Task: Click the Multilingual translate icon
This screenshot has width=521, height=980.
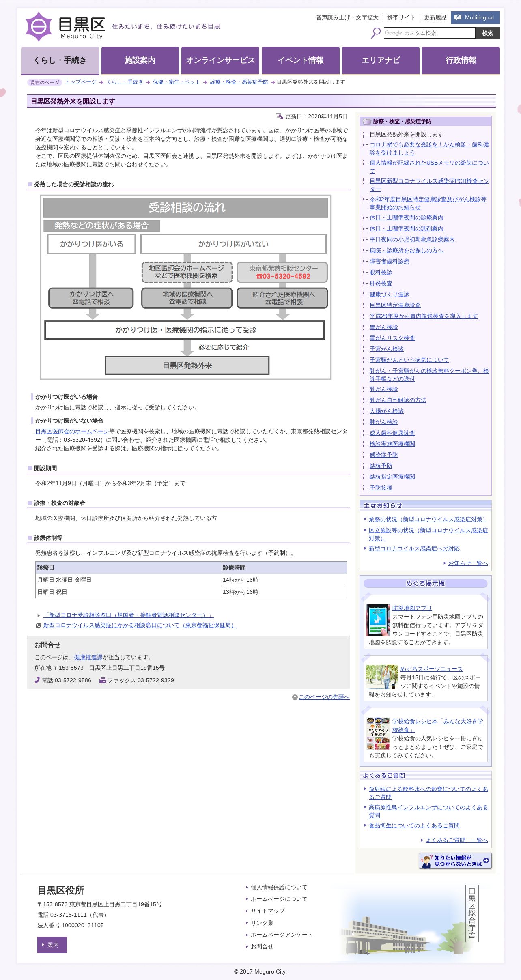Action: (x=458, y=17)
